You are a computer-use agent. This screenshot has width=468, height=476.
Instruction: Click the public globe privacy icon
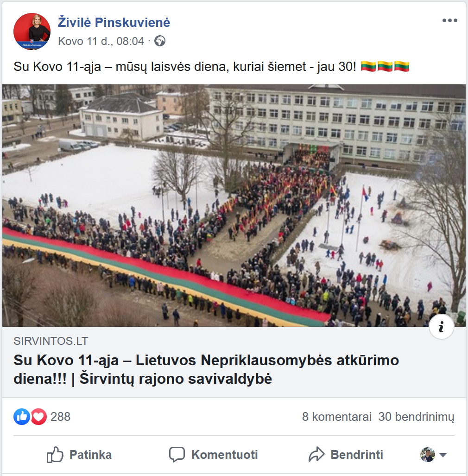click(160, 41)
